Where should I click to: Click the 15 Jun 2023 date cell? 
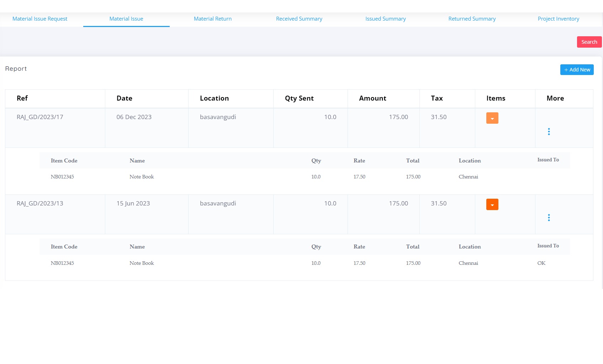[133, 204]
